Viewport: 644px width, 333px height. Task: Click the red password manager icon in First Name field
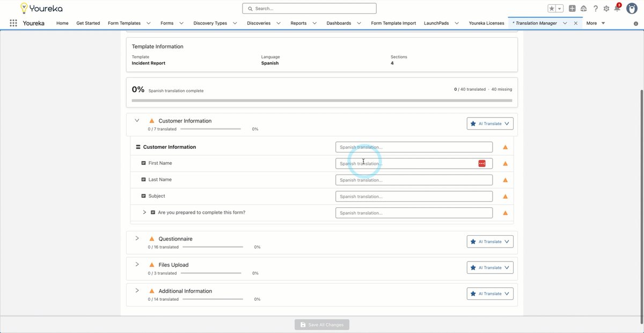(482, 163)
